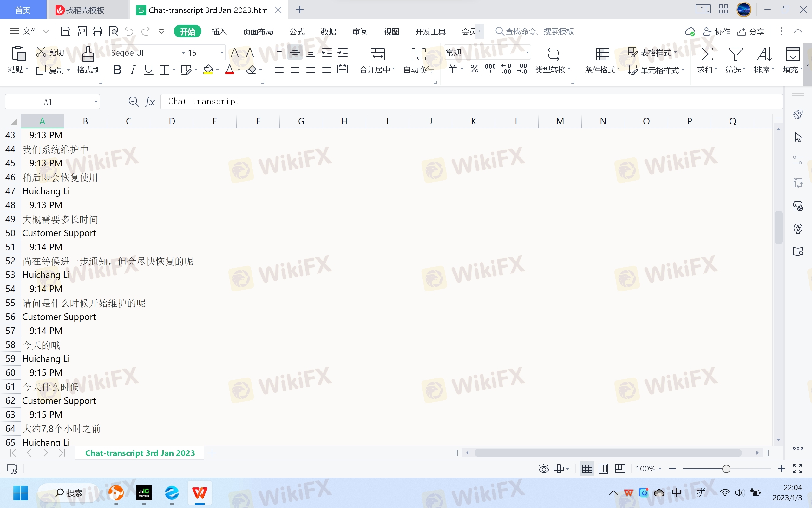The width and height of the screenshot is (812, 508).
Task: Toggle eye protection mode icon in status bar
Action: [544, 469]
